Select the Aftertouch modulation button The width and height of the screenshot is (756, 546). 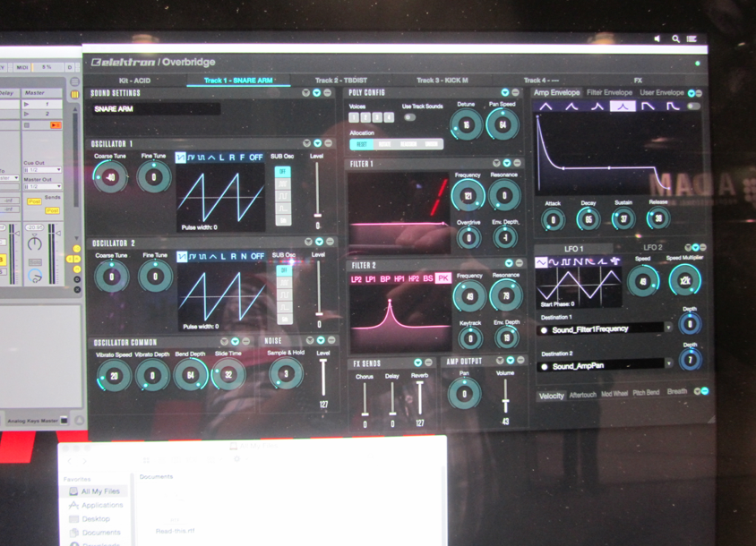coord(582,393)
